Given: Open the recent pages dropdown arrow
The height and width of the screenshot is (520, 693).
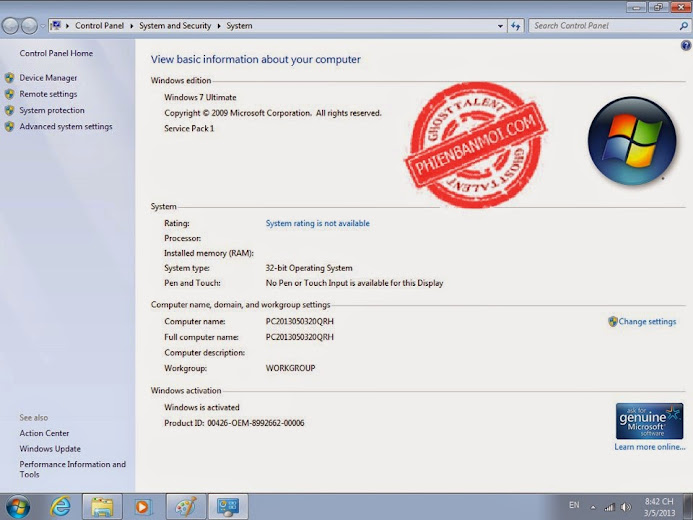Looking at the screenshot, I should [x=43, y=26].
